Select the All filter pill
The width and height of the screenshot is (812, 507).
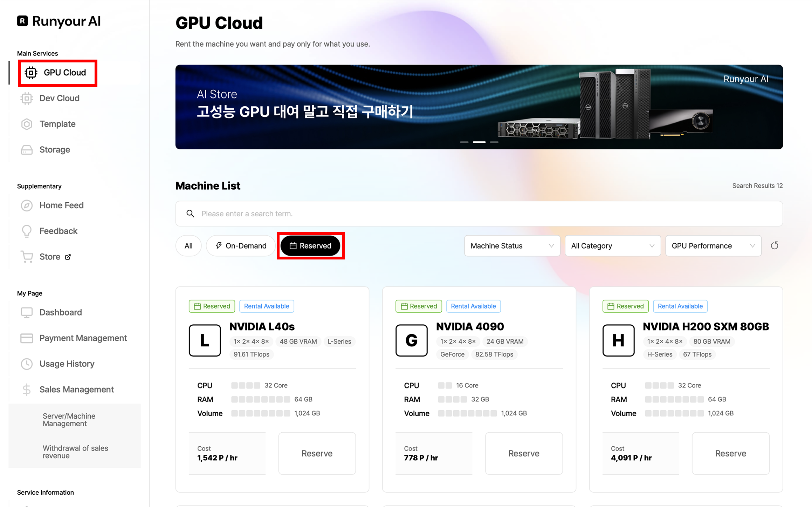coord(188,246)
